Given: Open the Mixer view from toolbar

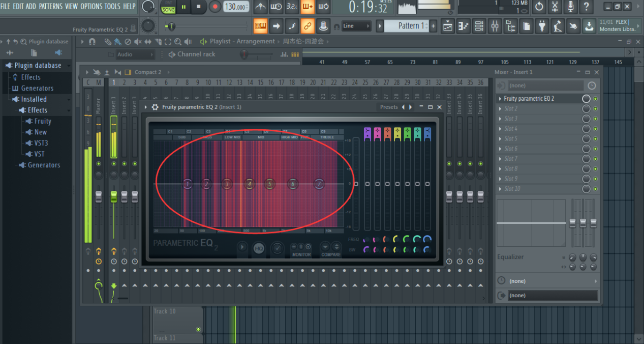Looking at the screenshot, I should (x=494, y=25).
